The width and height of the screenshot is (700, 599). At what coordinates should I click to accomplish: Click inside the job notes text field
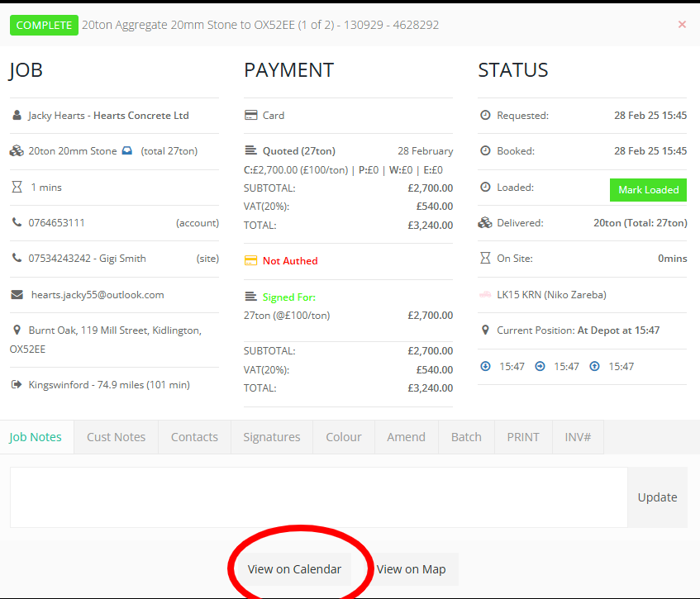coord(318,497)
